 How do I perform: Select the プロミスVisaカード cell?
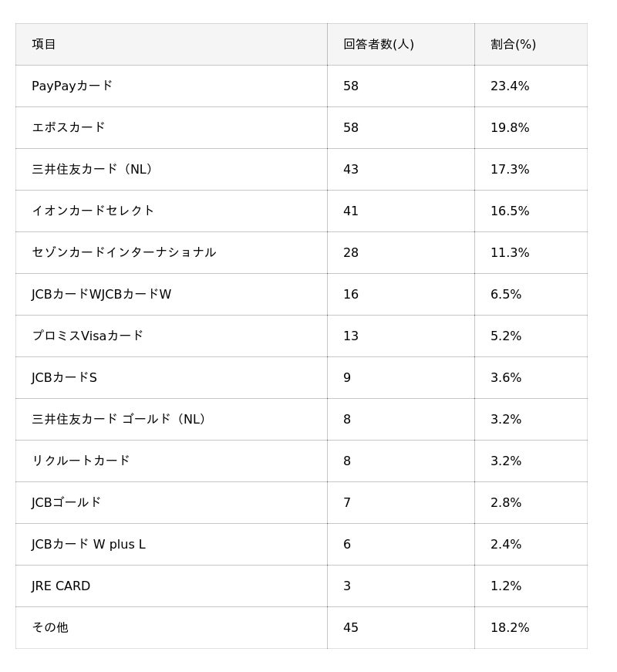(87, 336)
